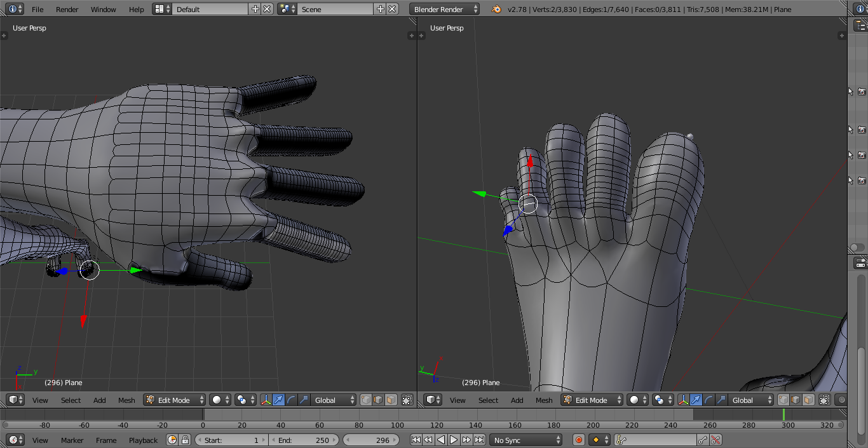Viewport: 868px width, 448px height.
Task: Open the Mesh menu in the right viewport
Action: [x=544, y=400]
